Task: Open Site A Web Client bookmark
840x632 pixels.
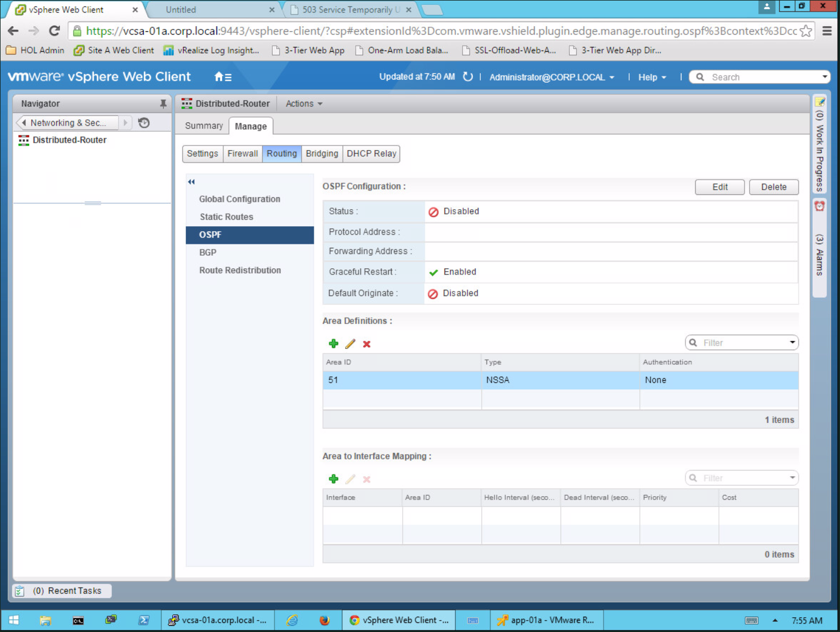Action: pos(114,50)
